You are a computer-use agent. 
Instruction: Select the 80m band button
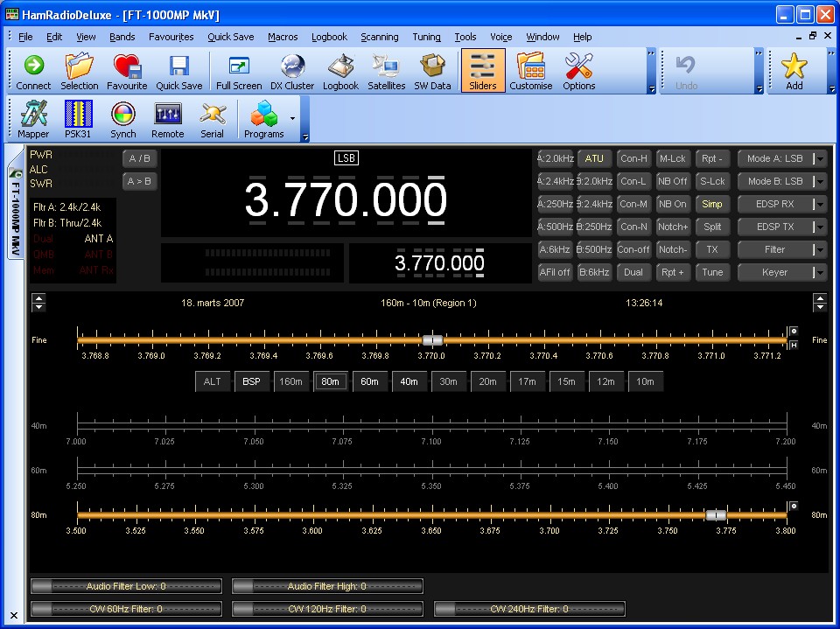[x=330, y=381]
